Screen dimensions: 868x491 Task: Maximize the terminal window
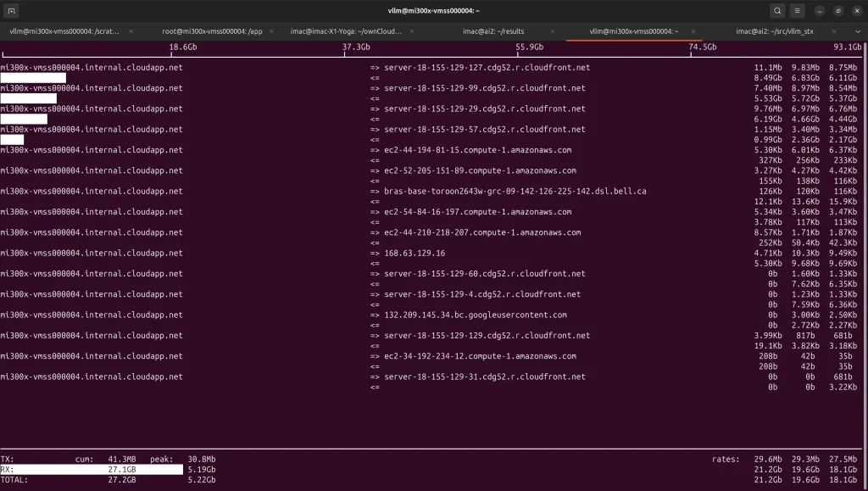(x=837, y=11)
